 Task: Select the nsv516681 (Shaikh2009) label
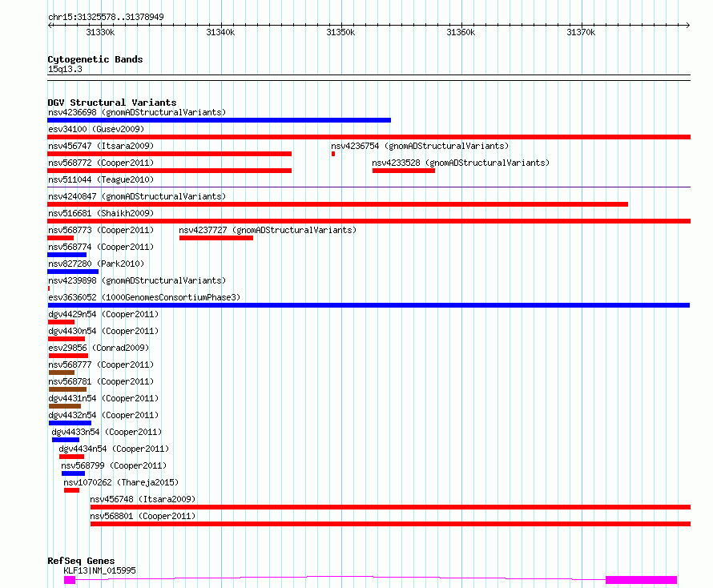click(101, 213)
